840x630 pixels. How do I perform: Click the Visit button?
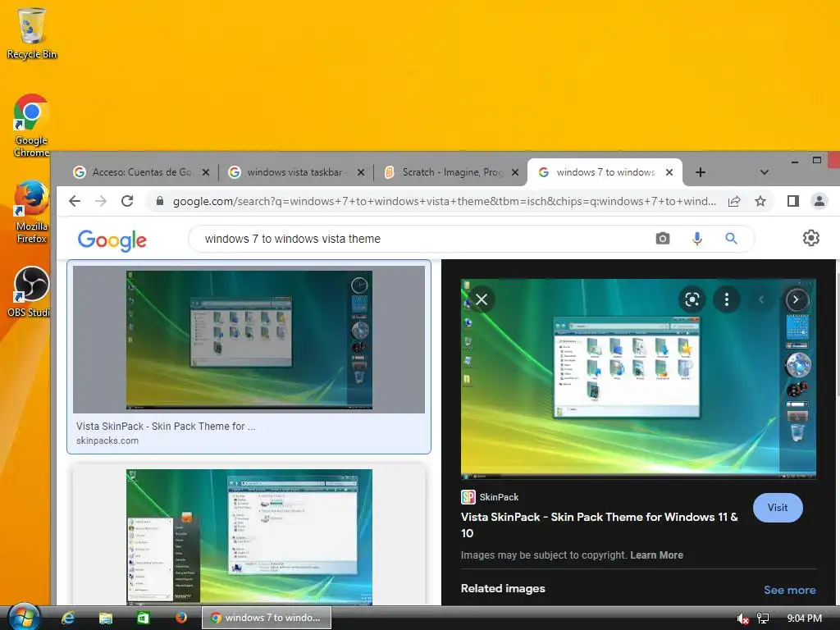(x=778, y=507)
